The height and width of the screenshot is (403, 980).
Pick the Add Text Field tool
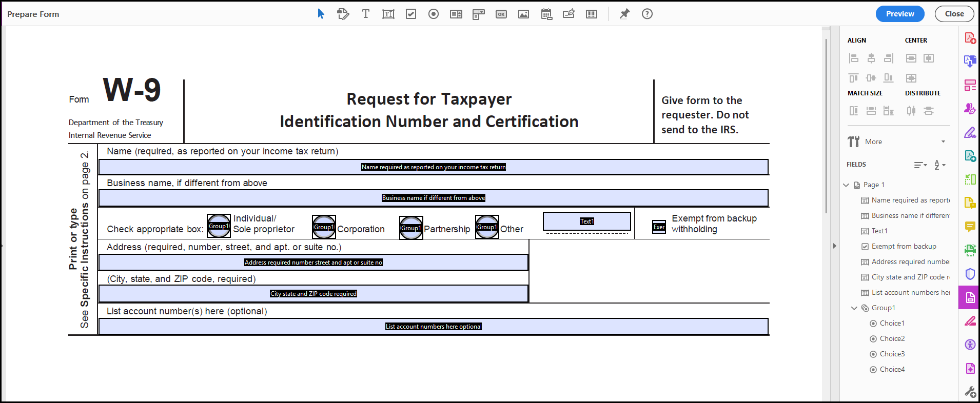tap(388, 14)
